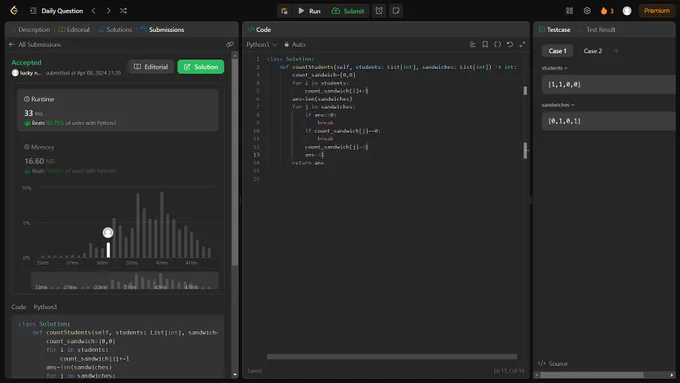Viewport: 680px width, 383px height.
Task: Open the notes icon beside timer
Action: click(396, 11)
